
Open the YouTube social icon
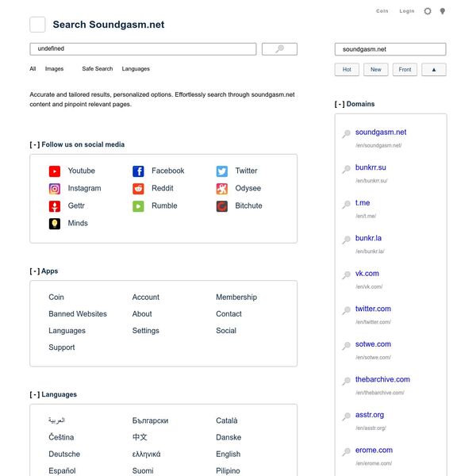click(x=55, y=171)
